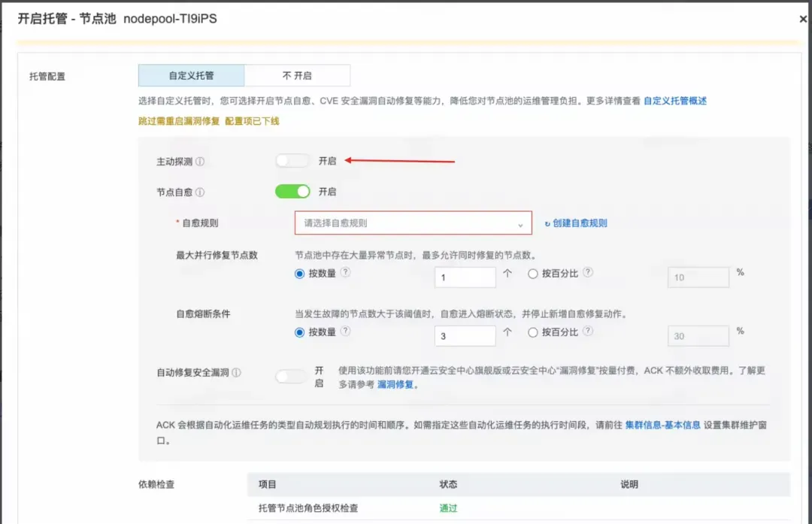This screenshot has height=524, width=812.
Task: Click the 通过 status cell
Action: click(448, 508)
